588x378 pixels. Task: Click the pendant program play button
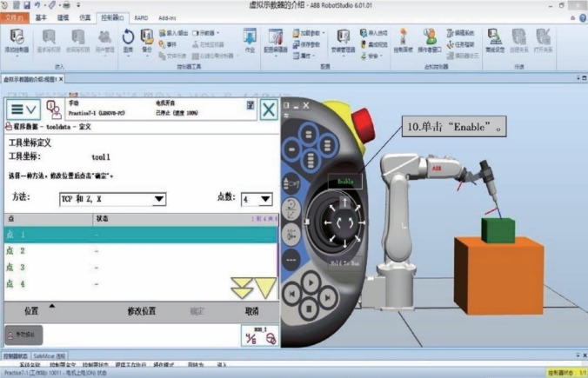click(311, 282)
